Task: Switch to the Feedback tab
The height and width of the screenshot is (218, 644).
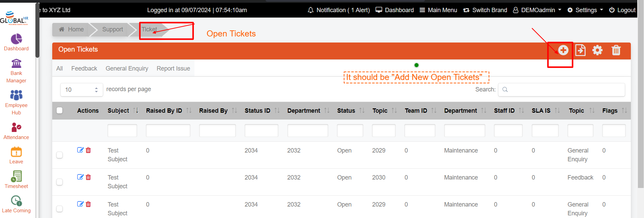Action: [84, 69]
